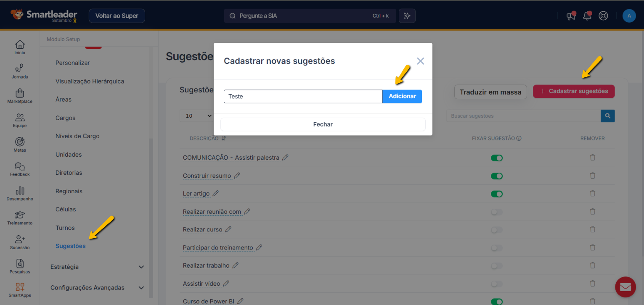Image resolution: width=644 pixels, height=305 pixels.
Task: Open Unidades in the setup menu
Action: click(69, 155)
